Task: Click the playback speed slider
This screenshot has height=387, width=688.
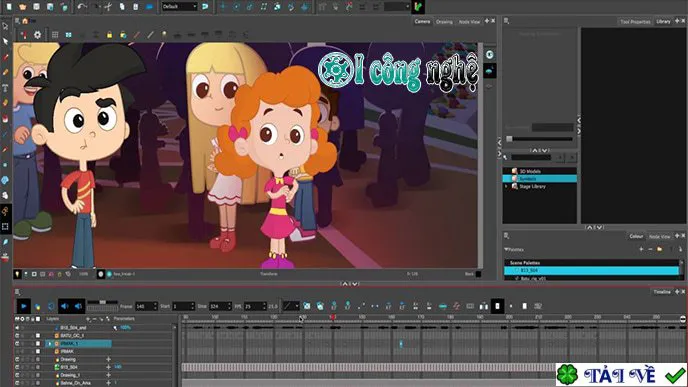Action: coord(102,302)
